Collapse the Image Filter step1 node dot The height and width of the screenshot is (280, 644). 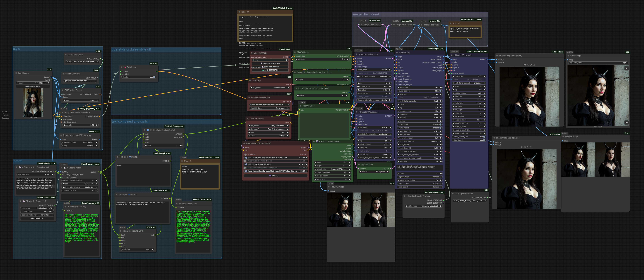361,24
